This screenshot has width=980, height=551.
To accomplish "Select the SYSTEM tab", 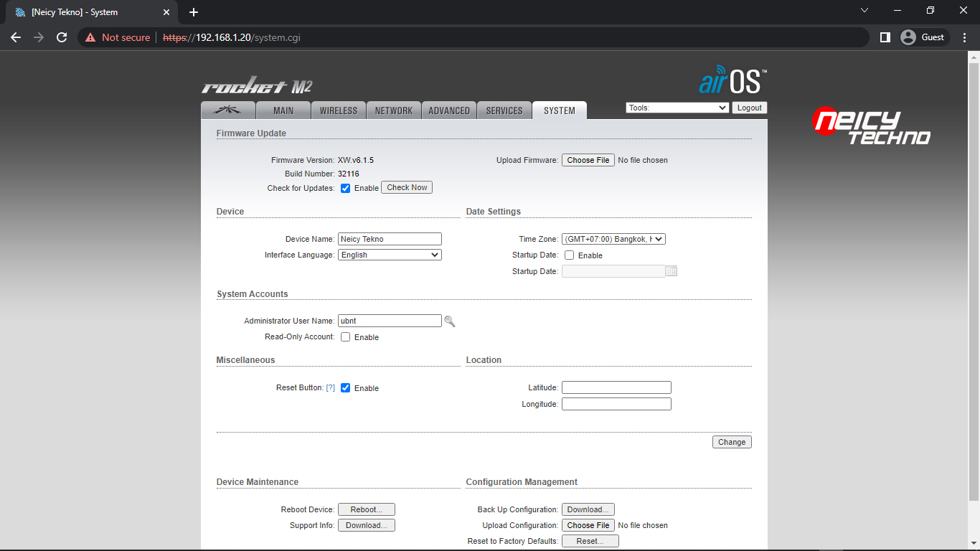I will [x=560, y=110].
